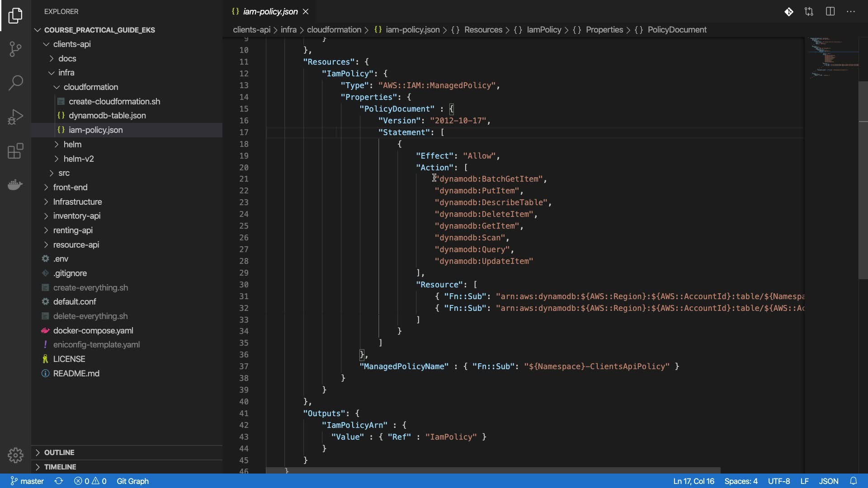Image resolution: width=868 pixels, height=488 pixels.
Task: Open the Extensions view
Action: 15,151
